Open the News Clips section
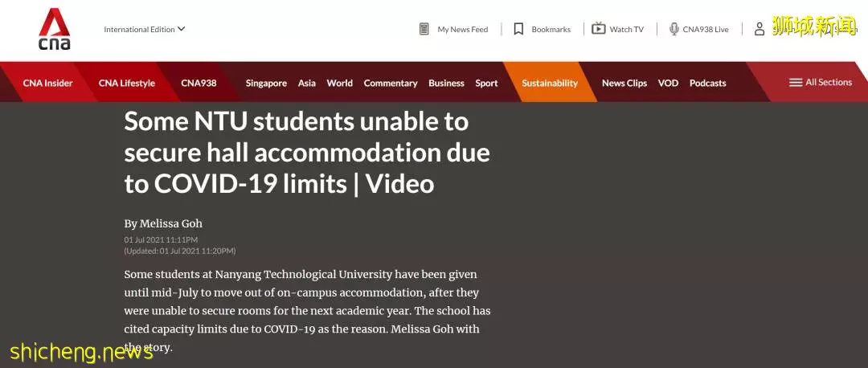The width and height of the screenshot is (868, 368). coord(624,83)
